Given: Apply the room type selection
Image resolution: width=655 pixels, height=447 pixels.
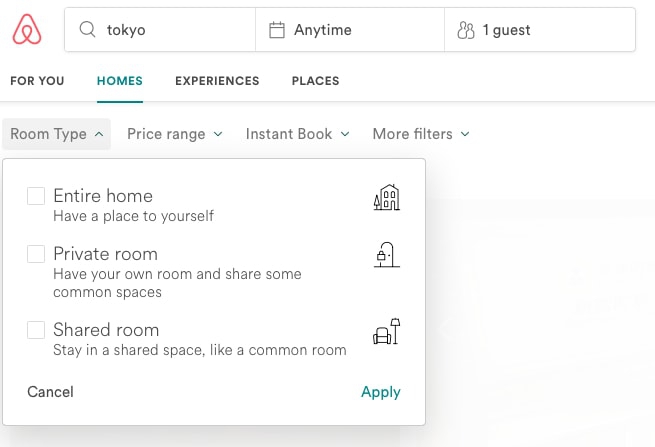Looking at the screenshot, I should [381, 392].
